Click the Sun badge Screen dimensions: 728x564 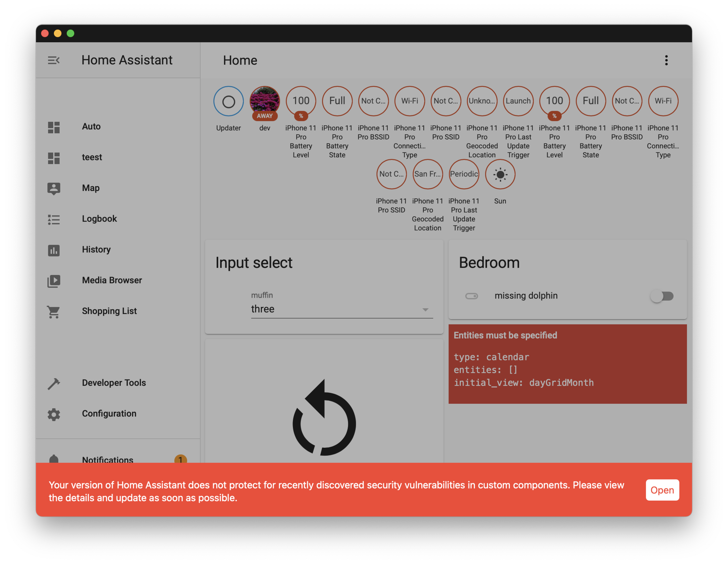tap(500, 174)
